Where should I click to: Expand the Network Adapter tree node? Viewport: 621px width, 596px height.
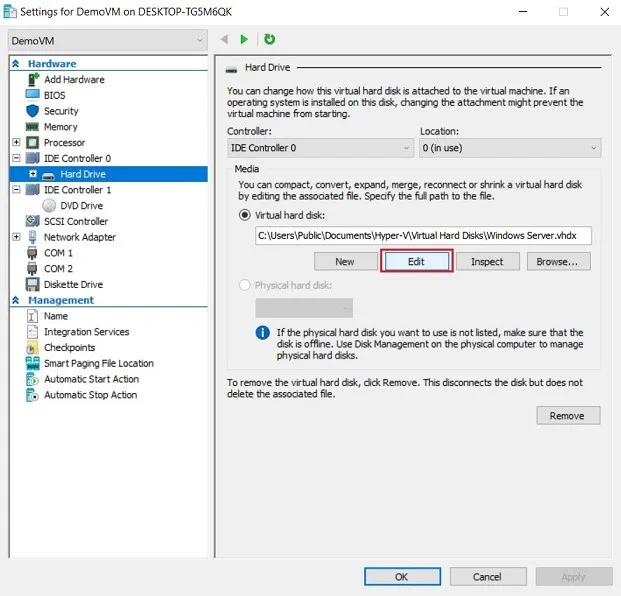pos(16,237)
